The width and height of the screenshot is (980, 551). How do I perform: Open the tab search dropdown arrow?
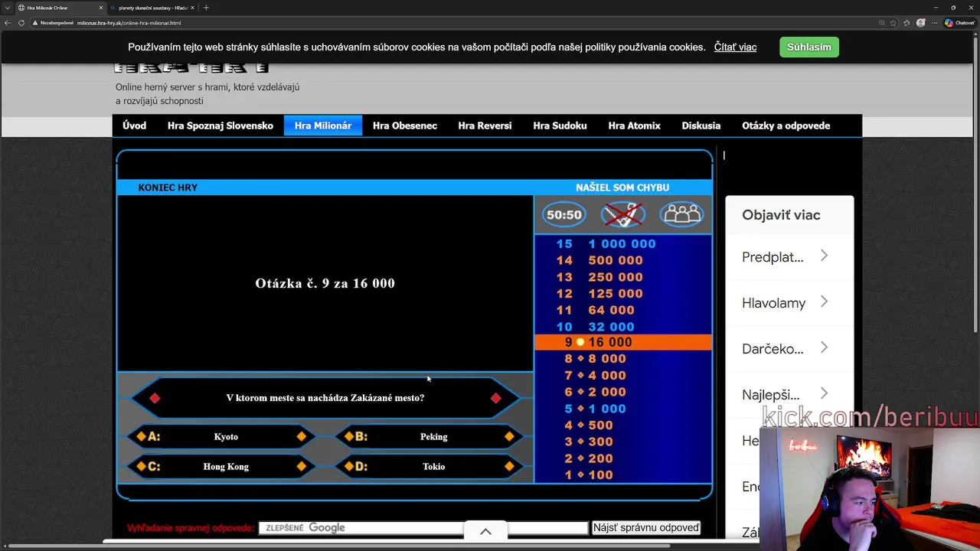coord(7,8)
